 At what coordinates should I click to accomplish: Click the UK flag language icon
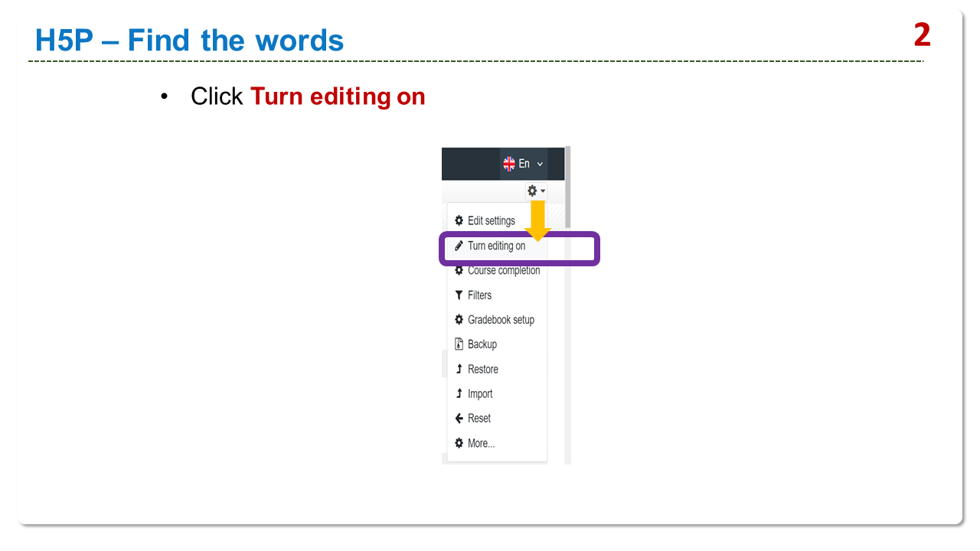(x=509, y=164)
